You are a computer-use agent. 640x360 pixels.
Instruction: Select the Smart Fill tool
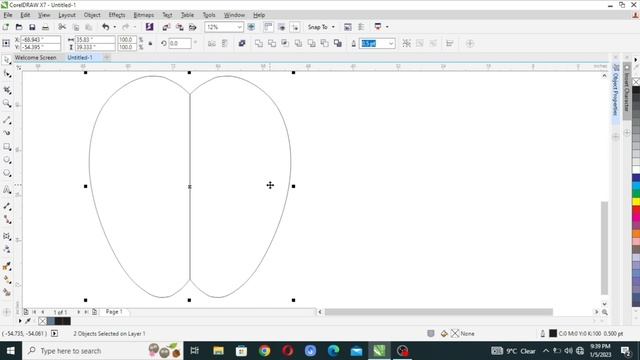click(x=7, y=293)
